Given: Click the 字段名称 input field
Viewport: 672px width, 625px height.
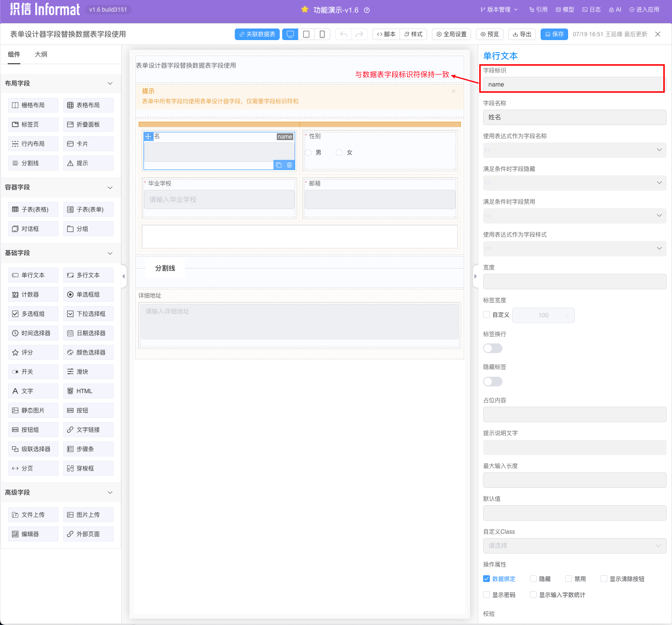Looking at the screenshot, I should point(574,117).
